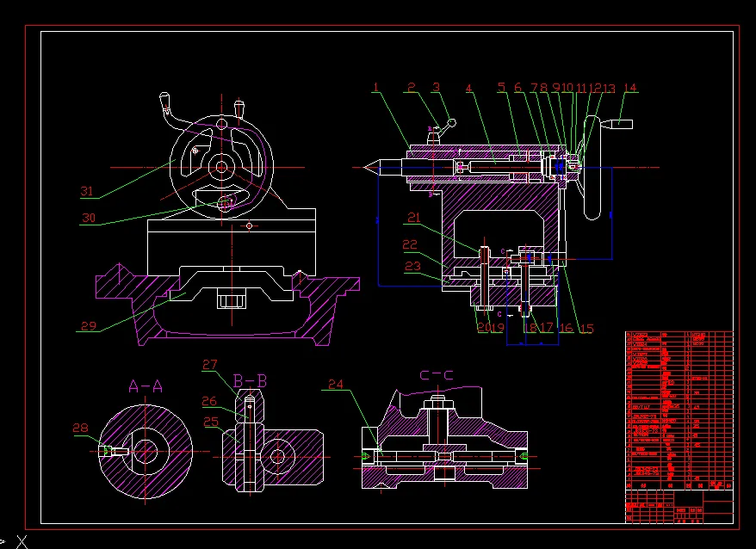
Task: Select the part balloon number 30
Action: [x=89, y=218]
